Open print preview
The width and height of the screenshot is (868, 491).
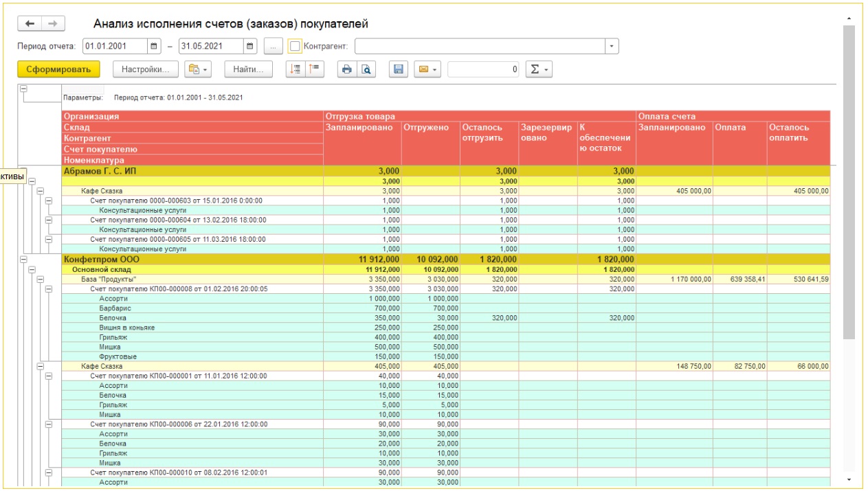[x=366, y=69]
